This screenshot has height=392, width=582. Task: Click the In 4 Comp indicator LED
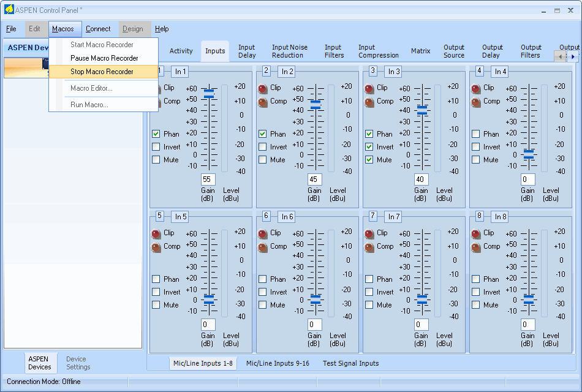pos(476,102)
